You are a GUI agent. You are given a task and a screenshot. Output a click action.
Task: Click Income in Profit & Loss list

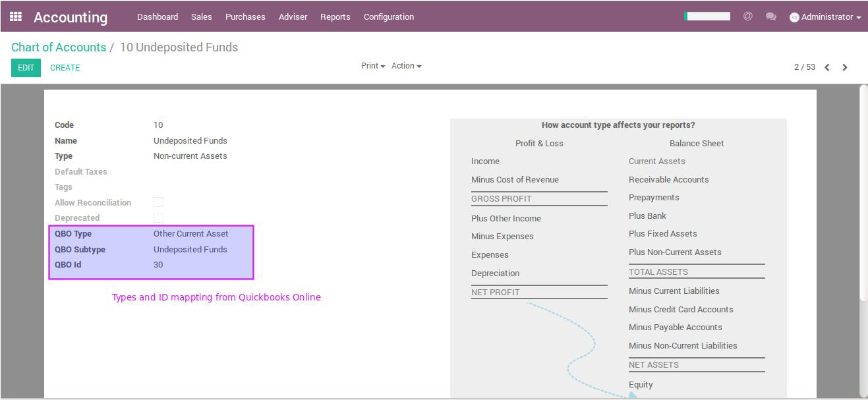pyautogui.click(x=485, y=161)
